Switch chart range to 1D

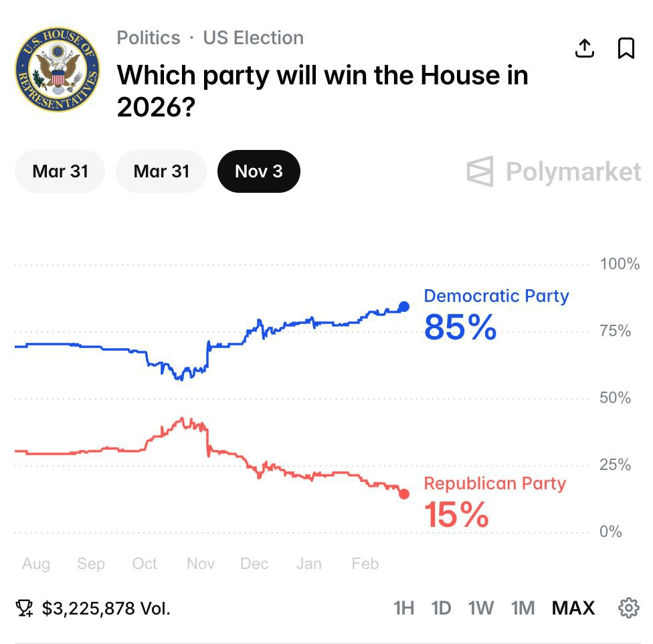click(441, 608)
